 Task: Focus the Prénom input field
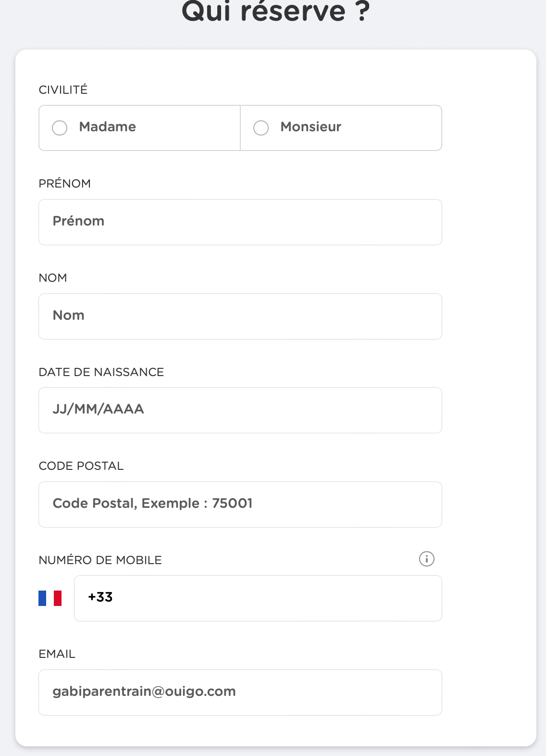pyautogui.click(x=240, y=222)
